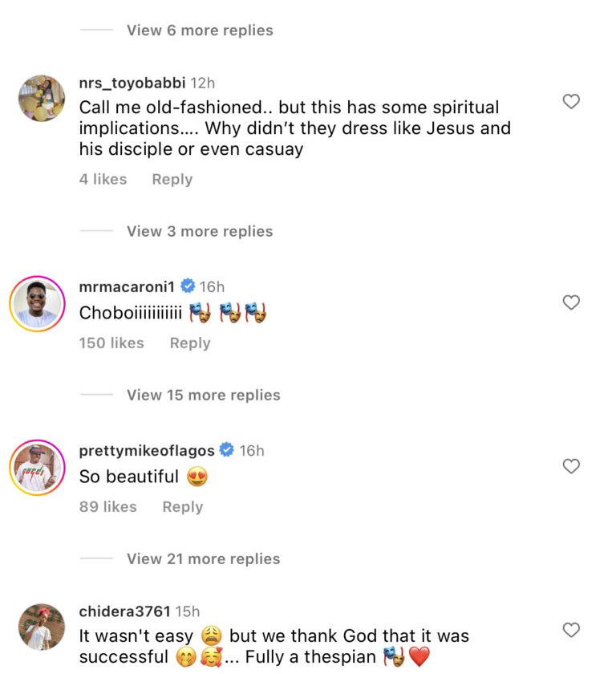
Task: Show View 21 more replies
Action: pyautogui.click(x=203, y=558)
